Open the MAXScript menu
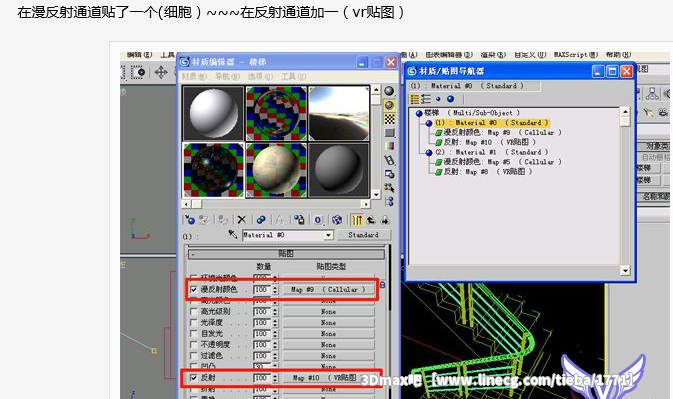This screenshot has height=399, width=673. (575, 55)
